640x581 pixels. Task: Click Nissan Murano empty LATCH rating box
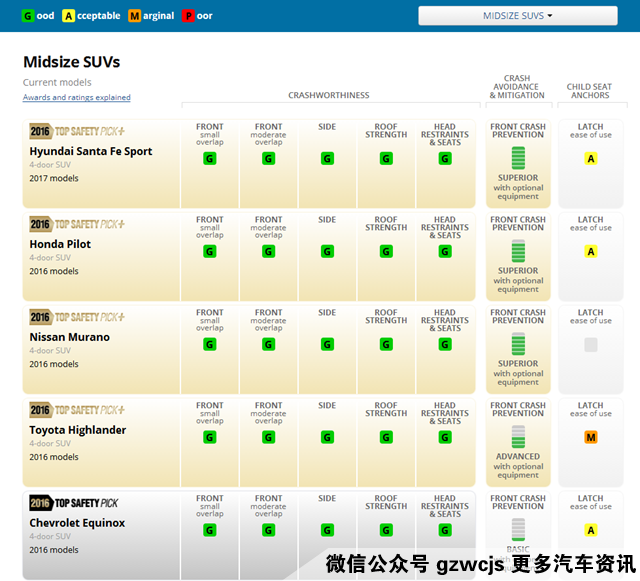point(591,345)
